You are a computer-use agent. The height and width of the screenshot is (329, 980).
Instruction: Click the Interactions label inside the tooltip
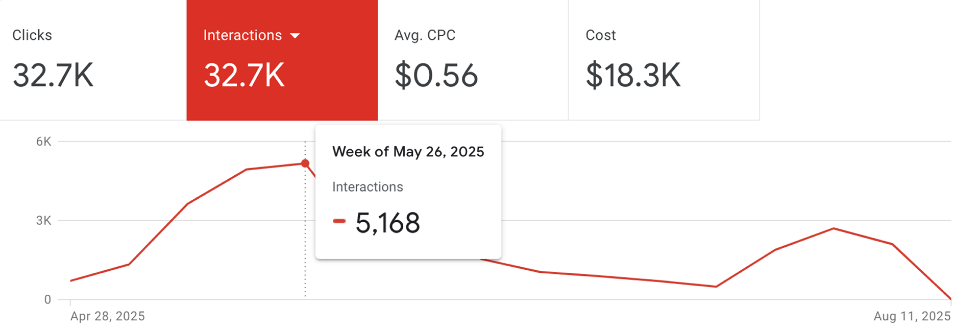coord(367,187)
